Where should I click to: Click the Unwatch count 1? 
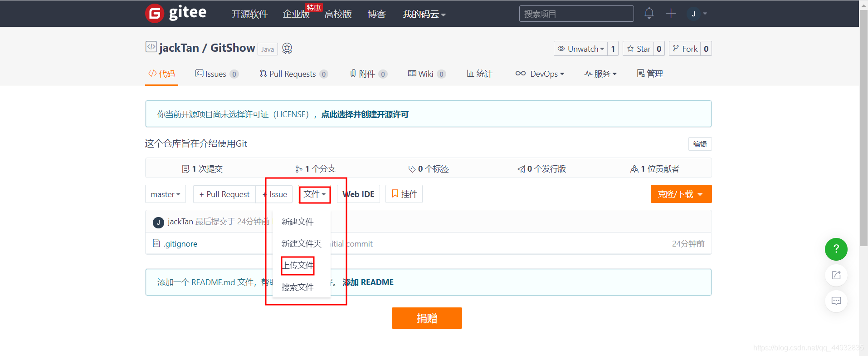click(613, 49)
